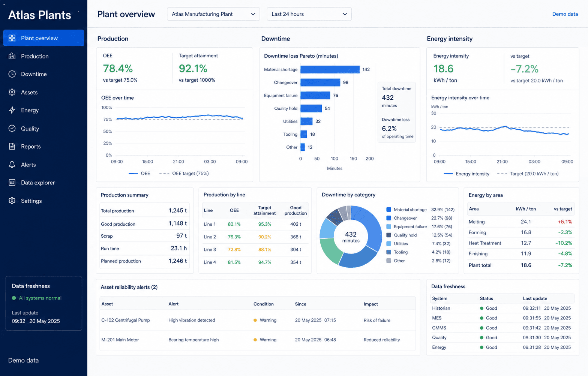The image size is (588, 376).
Task: Click the OEE value 78.4%
Action: tap(118, 69)
